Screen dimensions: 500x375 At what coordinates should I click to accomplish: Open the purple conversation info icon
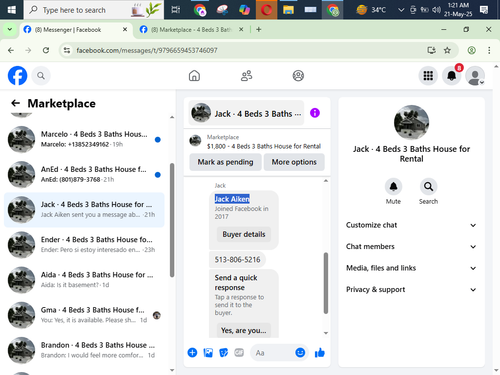pos(315,113)
